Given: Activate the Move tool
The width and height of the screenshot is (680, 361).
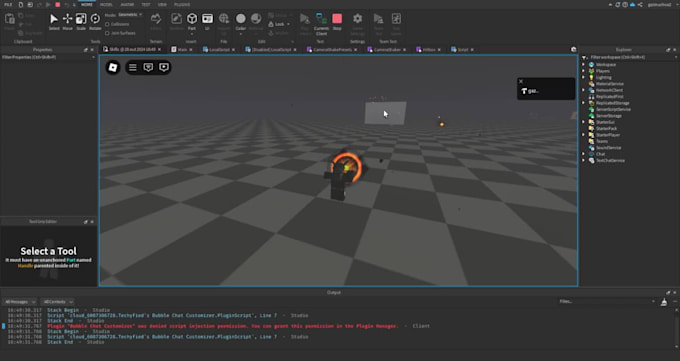Looking at the screenshot, I should 67,22.
